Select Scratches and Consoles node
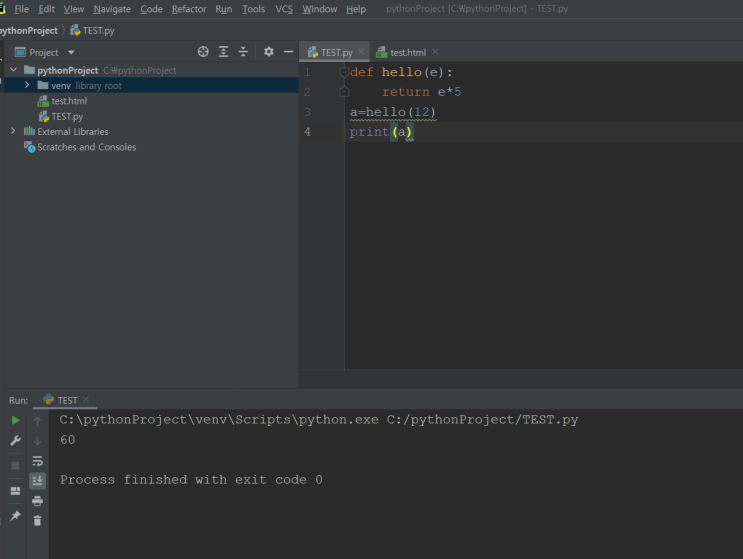The height and width of the screenshot is (559, 743). tap(87, 147)
